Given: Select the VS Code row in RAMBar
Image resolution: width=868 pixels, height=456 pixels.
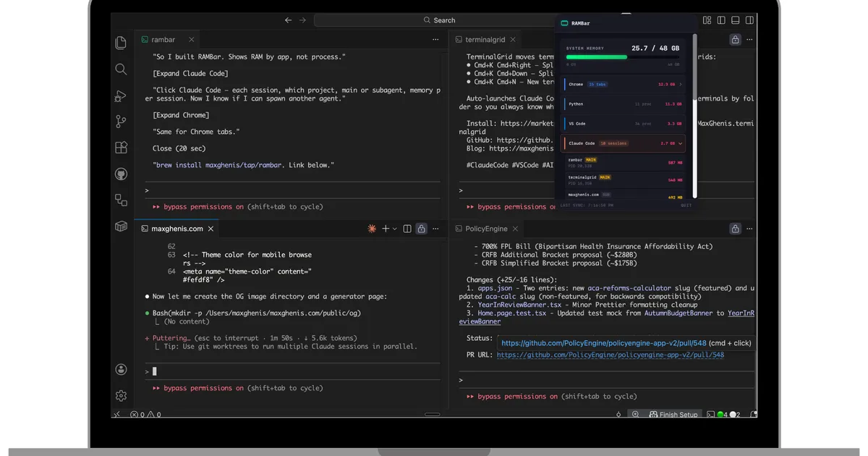Looking at the screenshot, I should [623, 124].
